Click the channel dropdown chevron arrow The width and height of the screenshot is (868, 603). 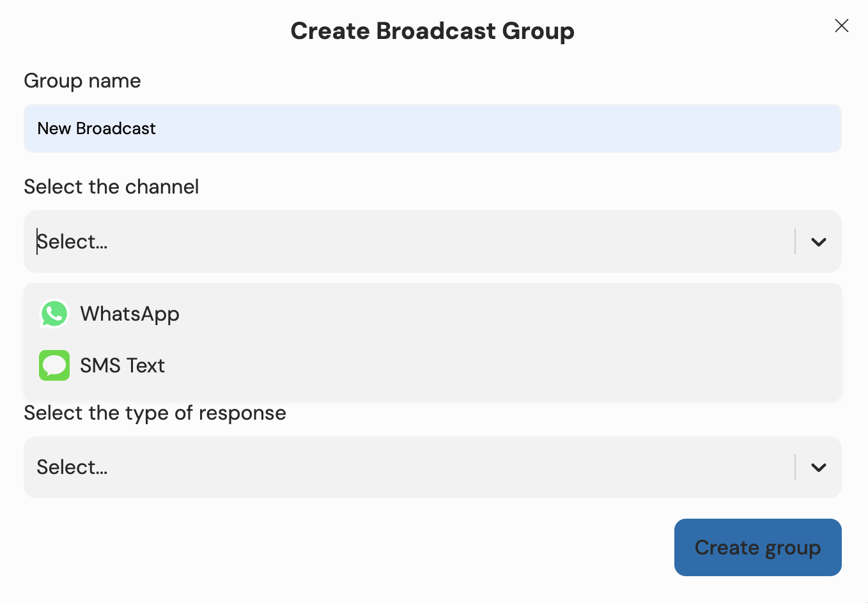tap(819, 242)
